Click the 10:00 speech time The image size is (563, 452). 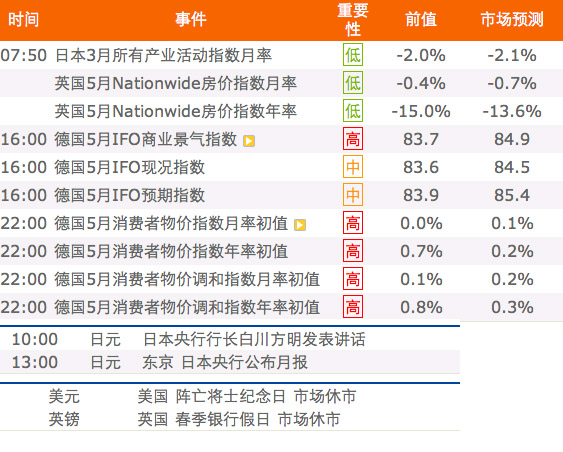[35, 340]
